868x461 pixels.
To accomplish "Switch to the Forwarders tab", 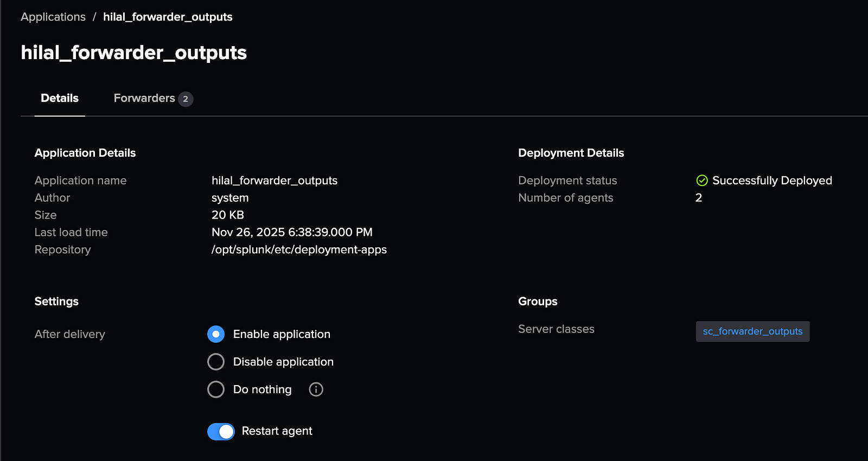I will pos(144,98).
